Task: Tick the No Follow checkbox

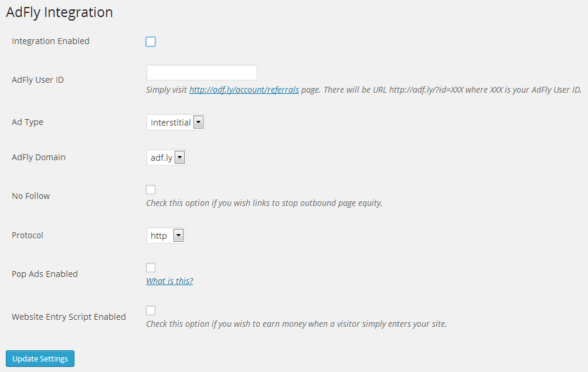Action: click(151, 190)
